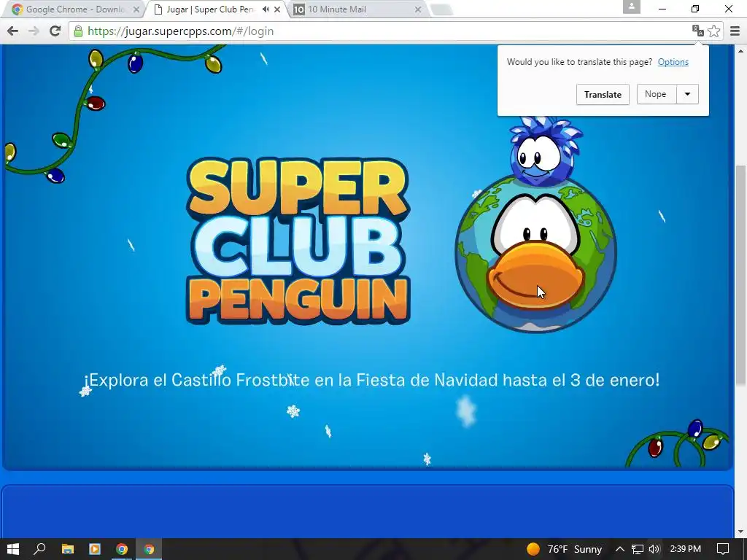Open File Explorer from the taskbar
The height and width of the screenshot is (560, 747).
point(68,549)
